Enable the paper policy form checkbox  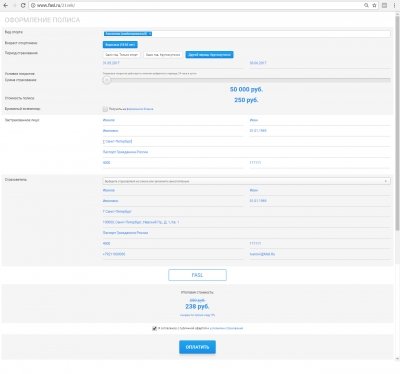pos(105,109)
